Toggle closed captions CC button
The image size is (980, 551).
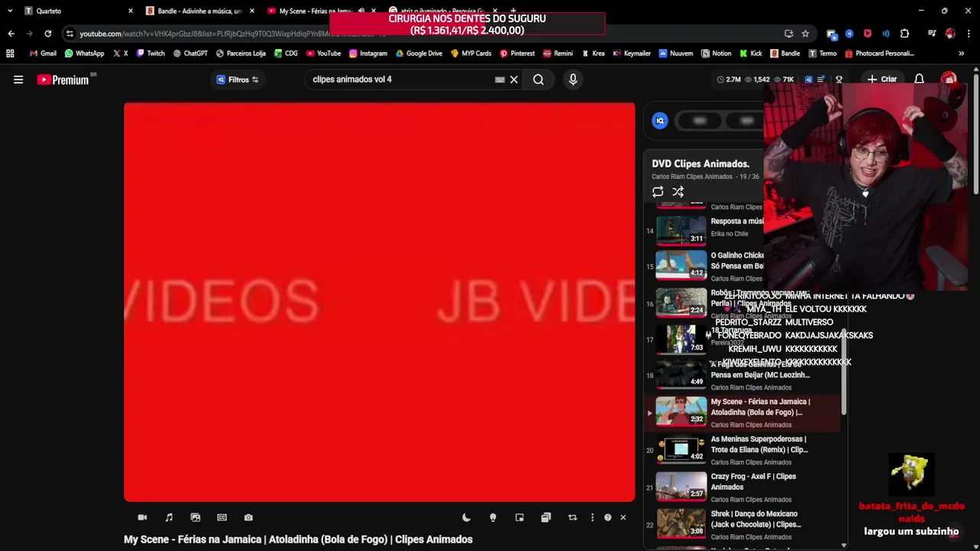(x=222, y=517)
